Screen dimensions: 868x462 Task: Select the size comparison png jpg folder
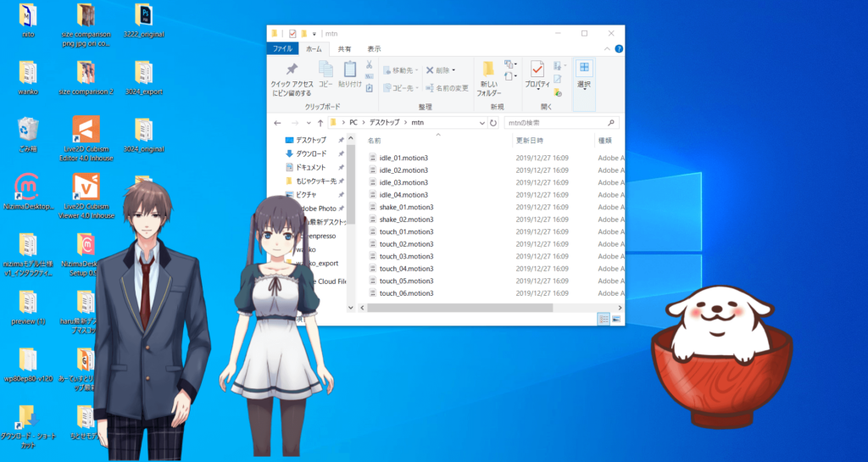pyautogui.click(x=86, y=25)
